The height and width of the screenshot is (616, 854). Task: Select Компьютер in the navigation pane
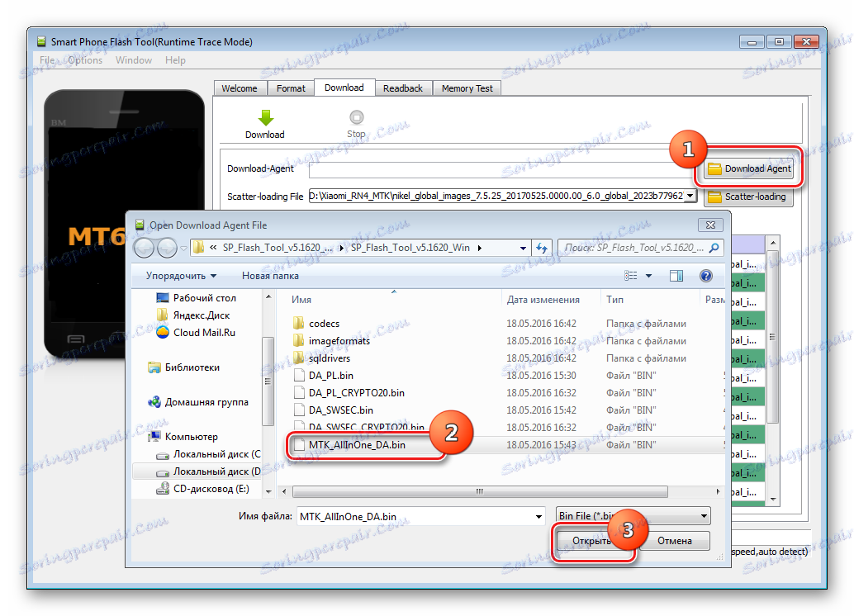pyautogui.click(x=183, y=437)
